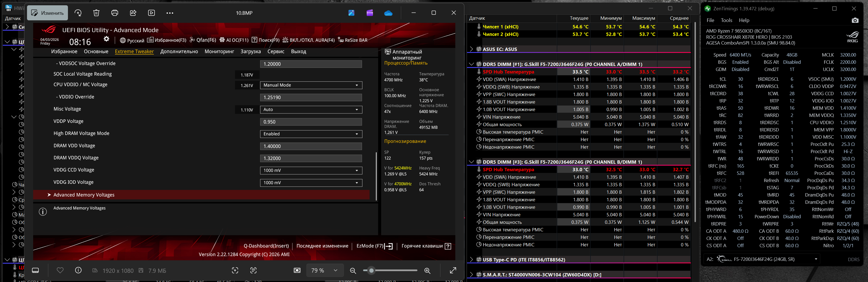Click Горячие клавиши at the BIOS bottom
This screenshot has height=282, width=868.
point(426,246)
